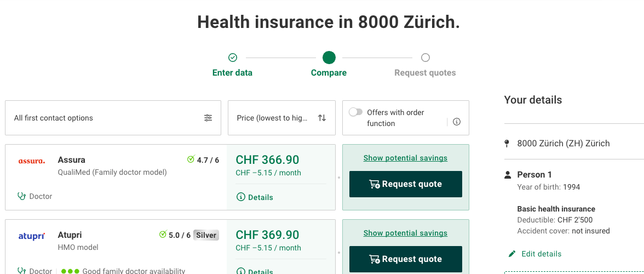Click the filter sliders icon
The image size is (644, 274).
pyautogui.click(x=208, y=118)
